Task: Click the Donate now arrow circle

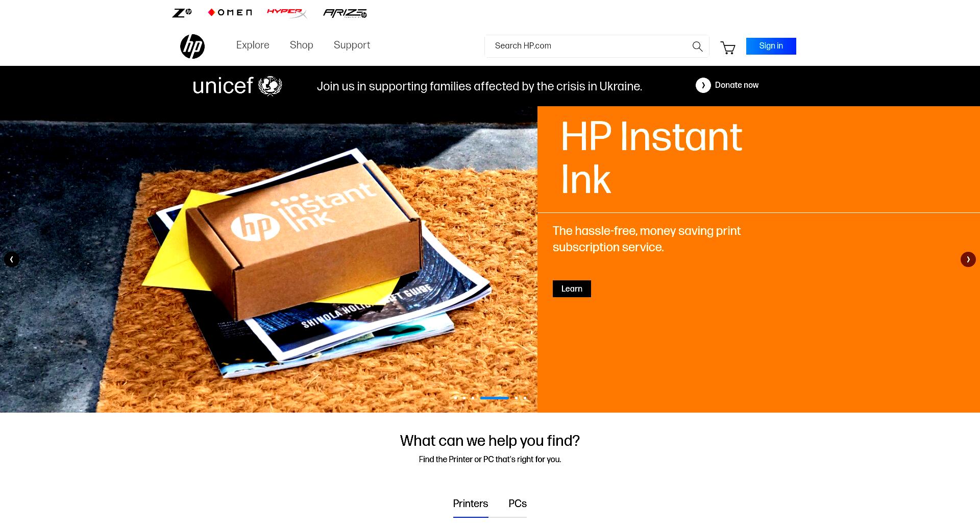Action: [703, 85]
